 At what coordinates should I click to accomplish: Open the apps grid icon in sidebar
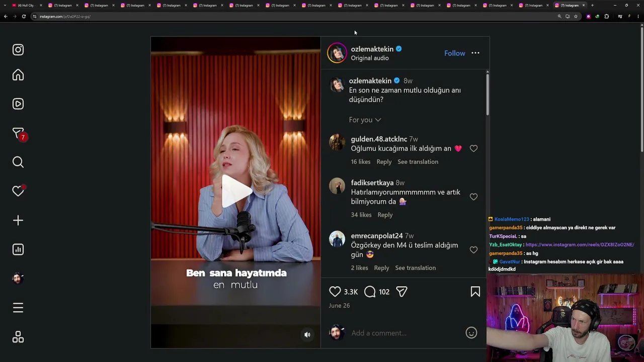pos(18,337)
